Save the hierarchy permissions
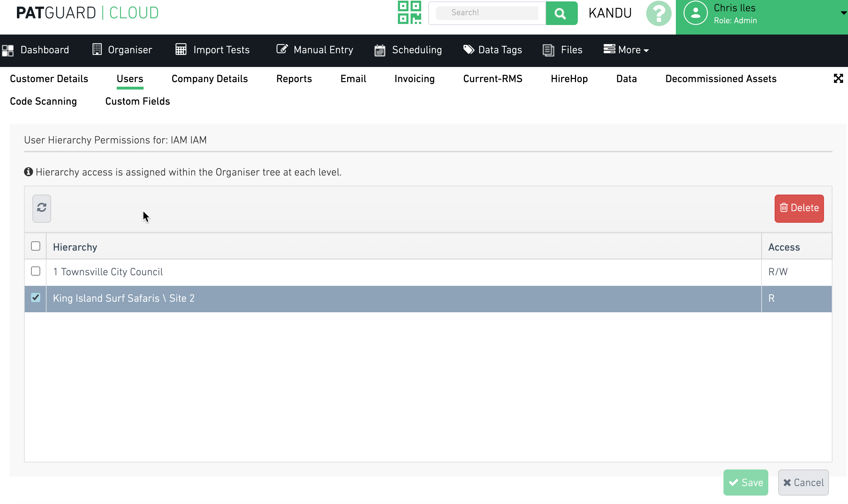848x504 pixels. [746, 482]
